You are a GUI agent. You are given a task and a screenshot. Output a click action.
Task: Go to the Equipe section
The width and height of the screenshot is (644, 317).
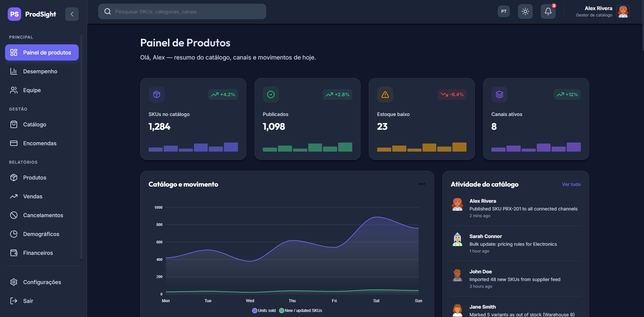tap(42, 90)
